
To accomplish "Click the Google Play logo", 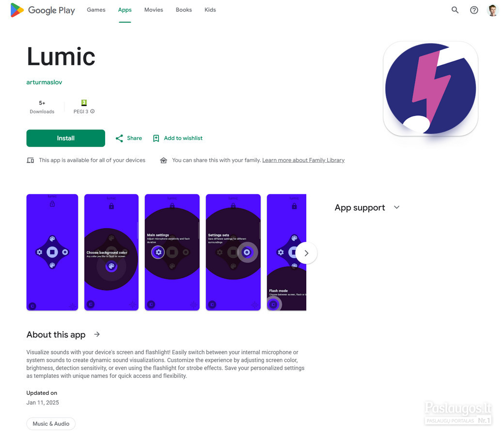I will coord(43,10).
